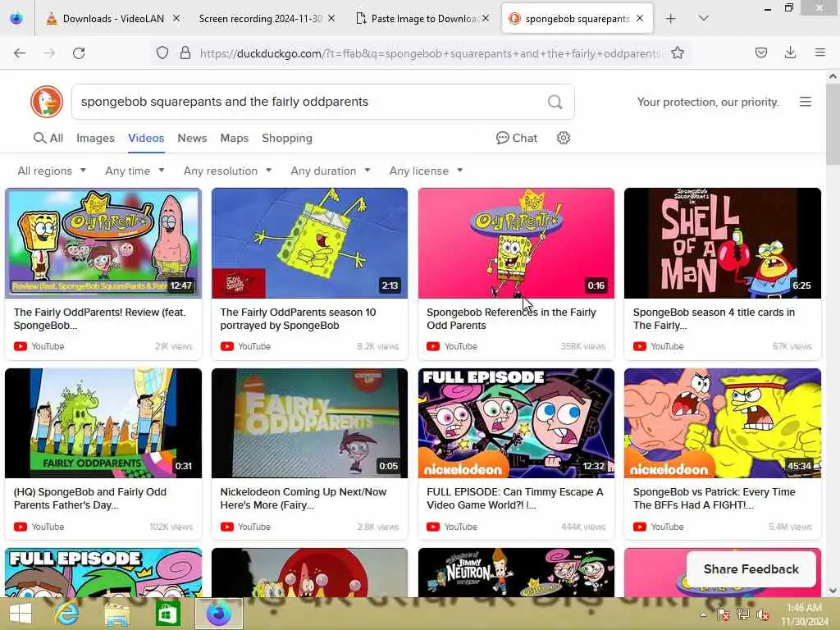The image size is (840, 630).
Task: Click the Action Center flag tray icon
Action: tap(723, 614)
